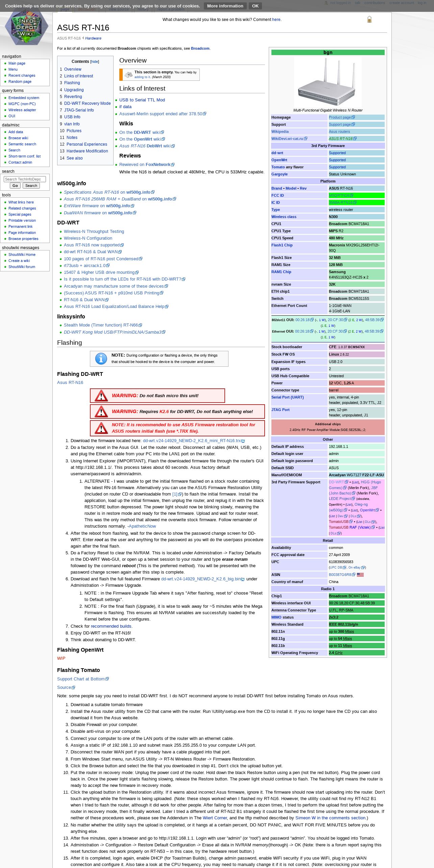Open Tomato row Supported link
Viewport: 434px width, 868px height.
[x=337, y=167]
